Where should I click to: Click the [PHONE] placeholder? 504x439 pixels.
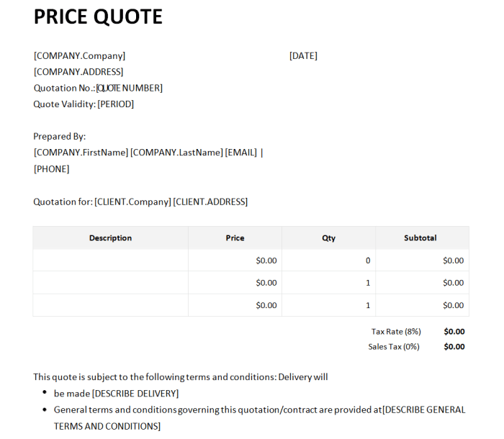click(x=52, y=169)
